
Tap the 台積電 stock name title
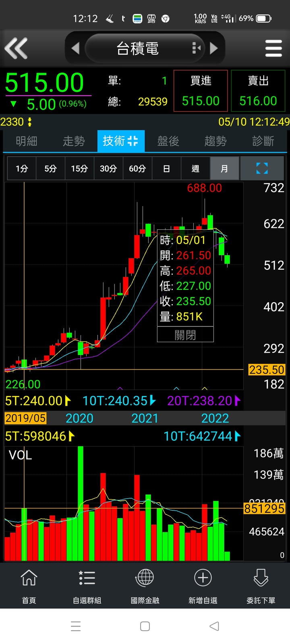(137, 49)
